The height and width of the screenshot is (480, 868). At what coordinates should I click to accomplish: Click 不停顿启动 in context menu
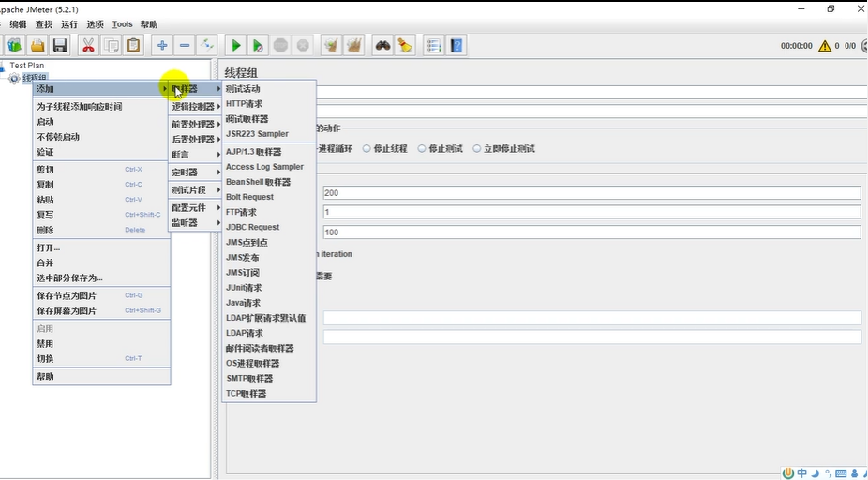pos(101,137)
